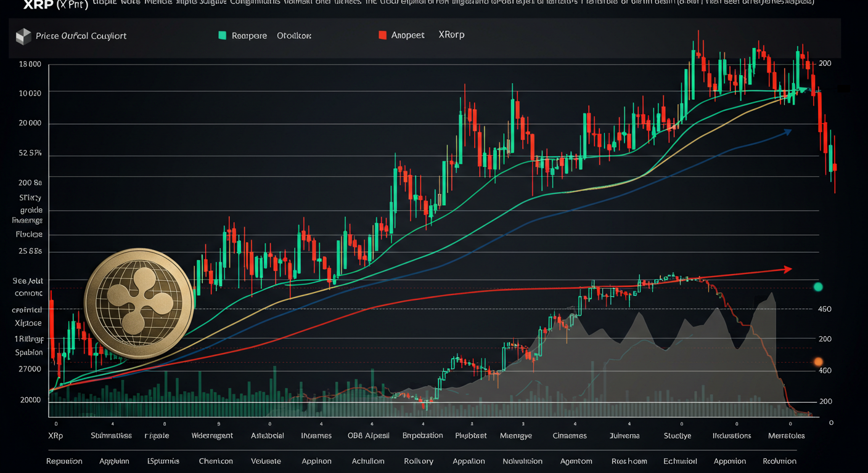The height and width of the screenshot is (473, 868).
Task: Click the 'Rcolviion' bottom row label
Action: click(x=780, y=461)
